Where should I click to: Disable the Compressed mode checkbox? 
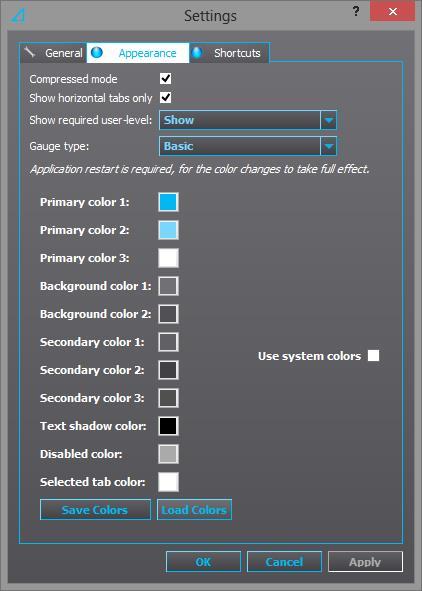165,79
